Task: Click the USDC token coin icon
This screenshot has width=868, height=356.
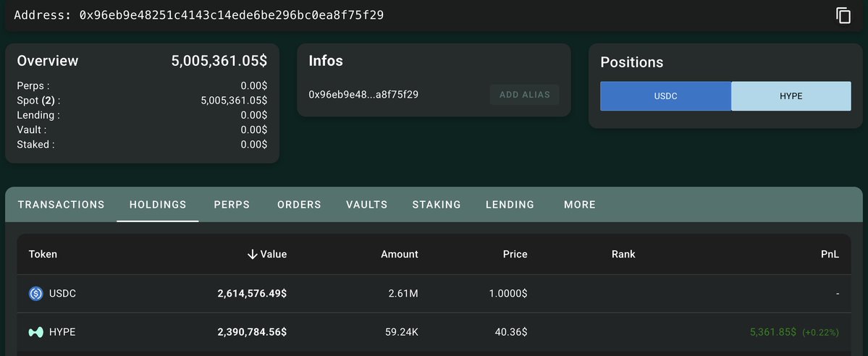Action: click(x=36, y=293)
